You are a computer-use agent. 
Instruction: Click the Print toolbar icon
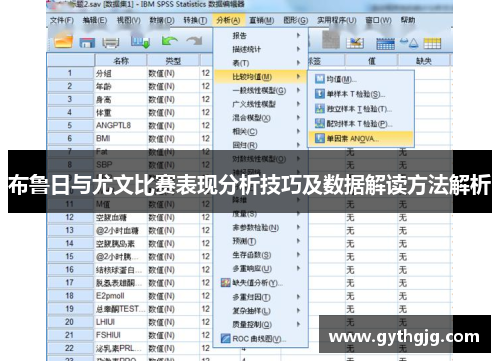click(111, 43)
